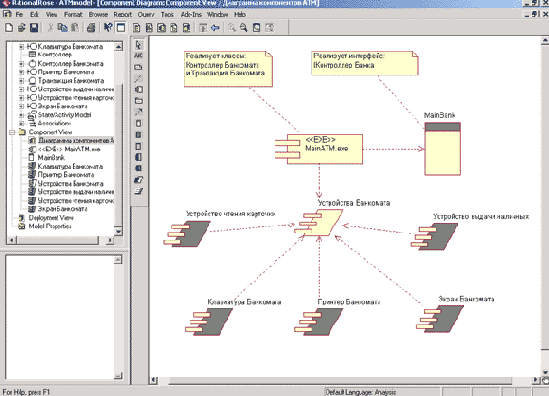Open a model file from toolbar
Image resolution: width=549 pixels, height=396 pixels.
21,28
